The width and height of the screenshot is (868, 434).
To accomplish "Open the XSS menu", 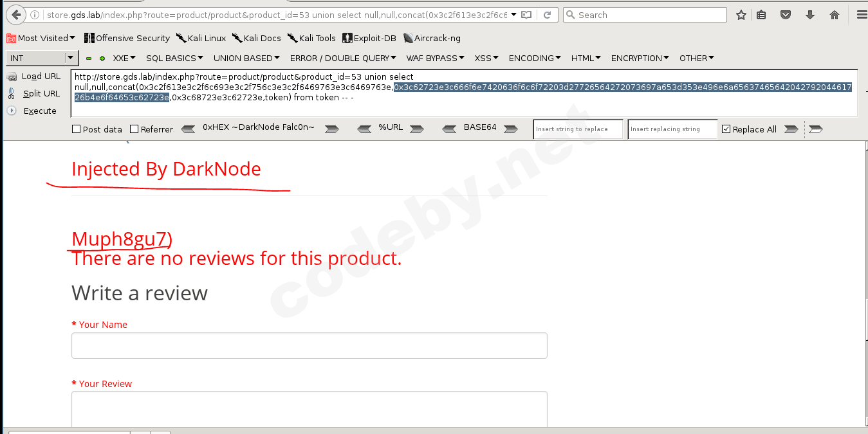I will point(486,58).
